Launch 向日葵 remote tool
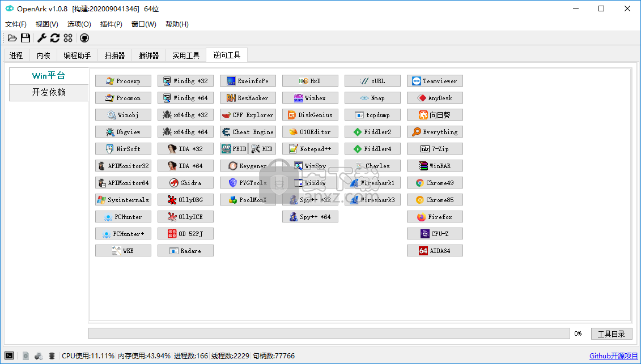The width and height of the screenshot is (641, 364). coord(435,115)
